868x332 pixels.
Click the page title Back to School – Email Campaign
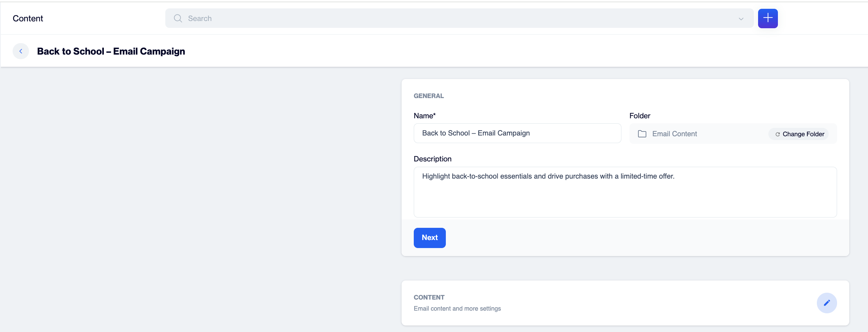(x=111, y=51)
